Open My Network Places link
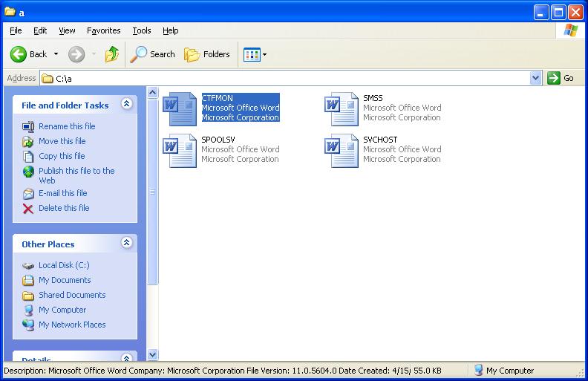This screenshot has width=588, height=381. (72, 325)
